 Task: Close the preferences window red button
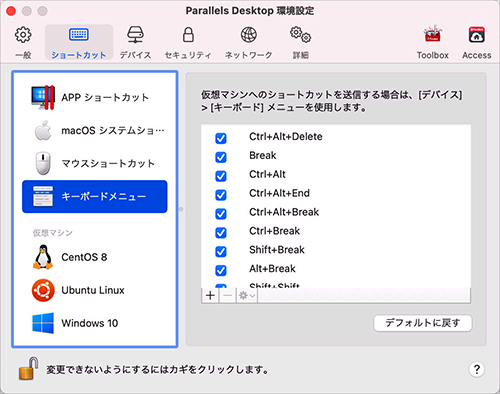coord(11,11)
